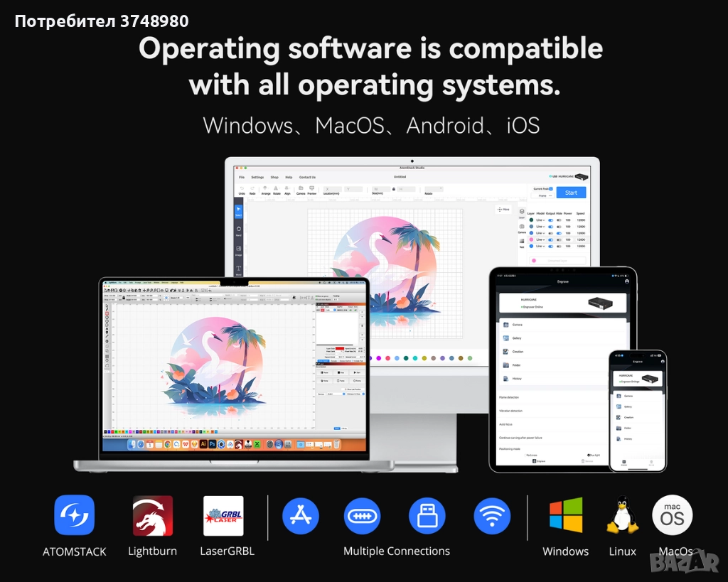Open the Contact Us menu in AtomStack Studio
Screen dimensions: 728x582
coord(307,177)
